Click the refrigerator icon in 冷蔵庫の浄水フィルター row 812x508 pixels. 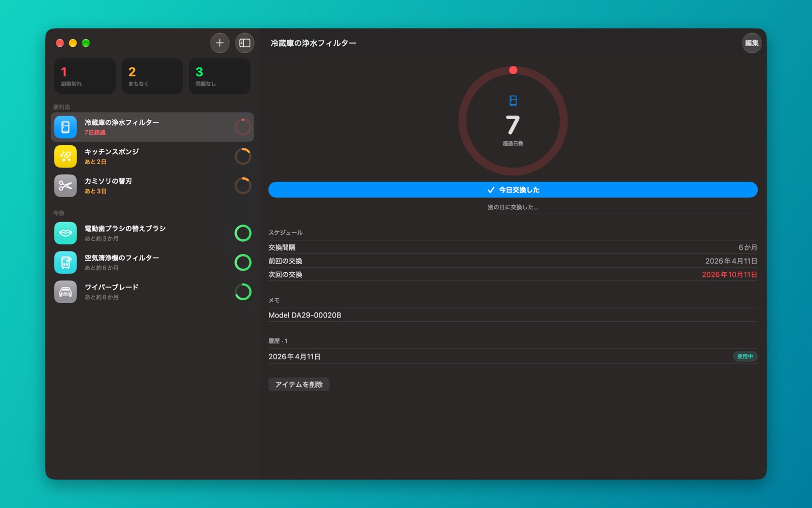tap(65, 127)
